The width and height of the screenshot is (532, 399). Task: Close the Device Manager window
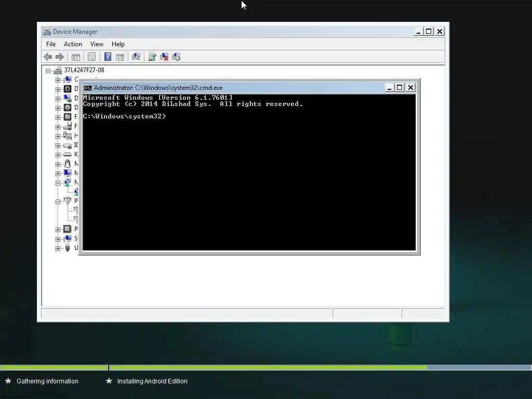point(440,32)
